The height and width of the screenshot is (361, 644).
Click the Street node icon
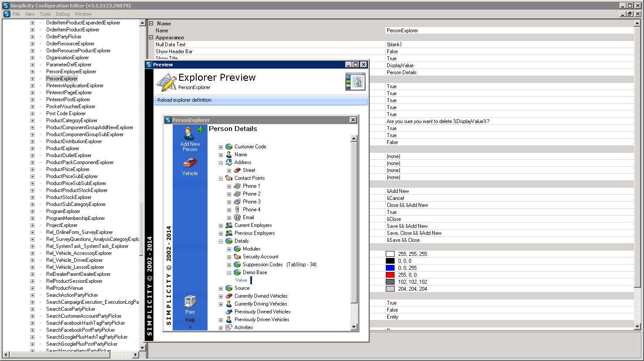pyautogui.click(x=237, y=170)
